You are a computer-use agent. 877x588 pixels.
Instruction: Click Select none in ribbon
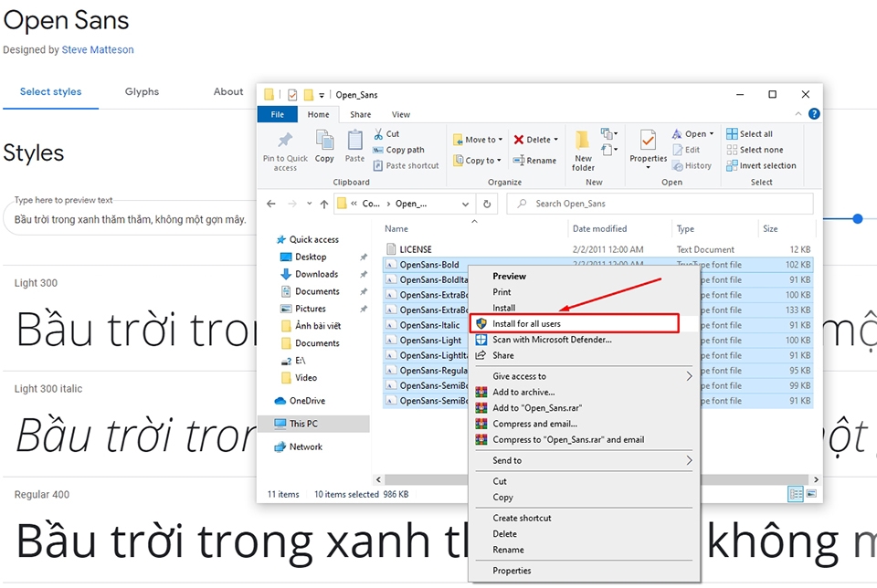(x=755, y=150)
